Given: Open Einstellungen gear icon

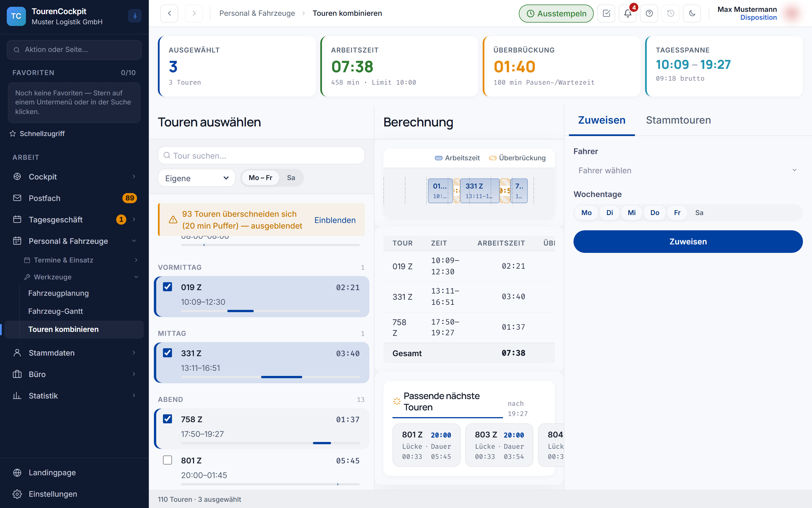Looking at the screenshot, I should 17,494.
